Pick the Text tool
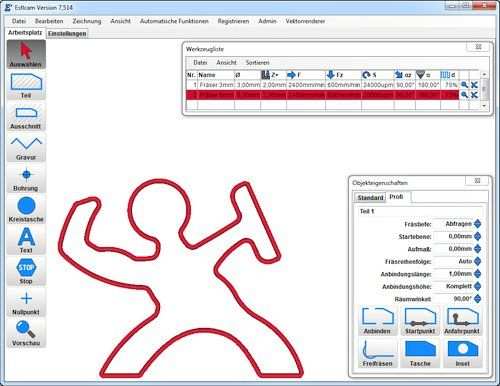 26,240
